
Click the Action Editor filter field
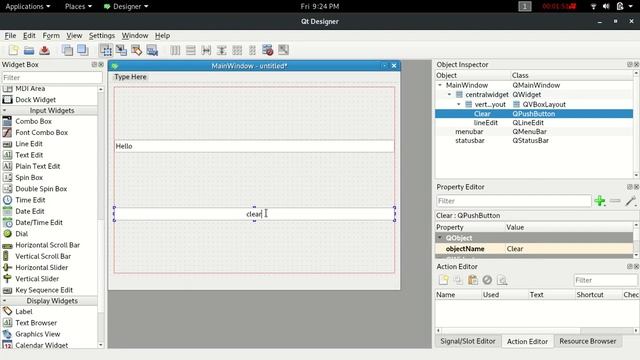pyautogui.click(x=605, y=280)
